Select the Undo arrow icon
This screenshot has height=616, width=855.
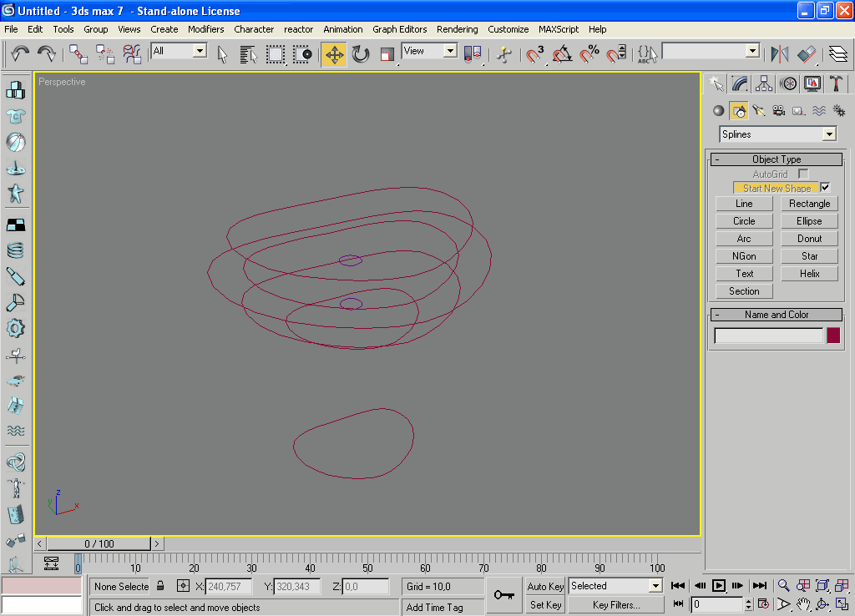click(20, 54)
